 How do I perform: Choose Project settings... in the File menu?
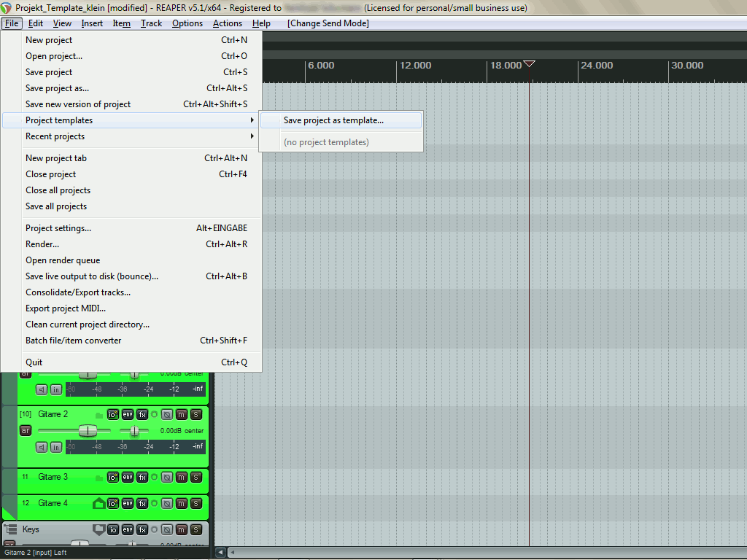point(132,228)
